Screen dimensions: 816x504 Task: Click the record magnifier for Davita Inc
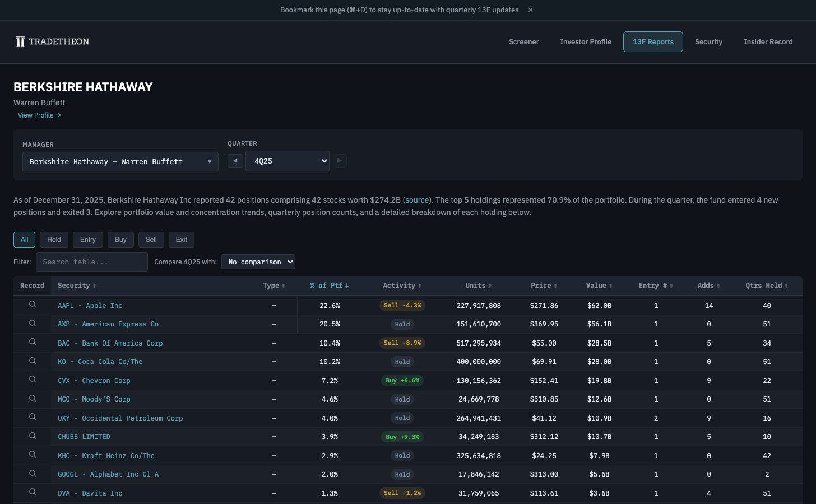click(33, 492)
